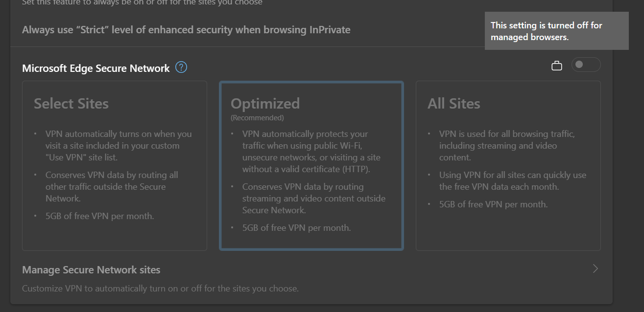644x312 pixels.
Task: Open the Secure Network help icon
Action: pos(181,67)
